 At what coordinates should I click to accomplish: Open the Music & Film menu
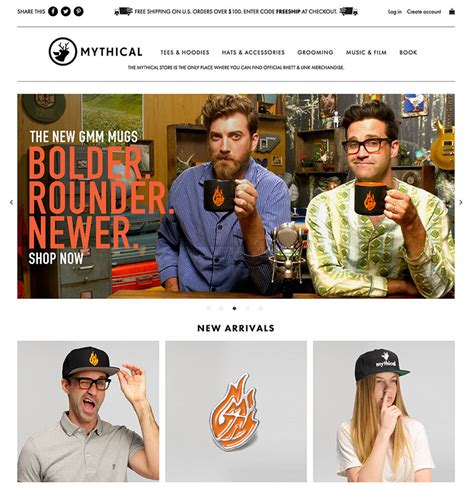click(366, 52)
